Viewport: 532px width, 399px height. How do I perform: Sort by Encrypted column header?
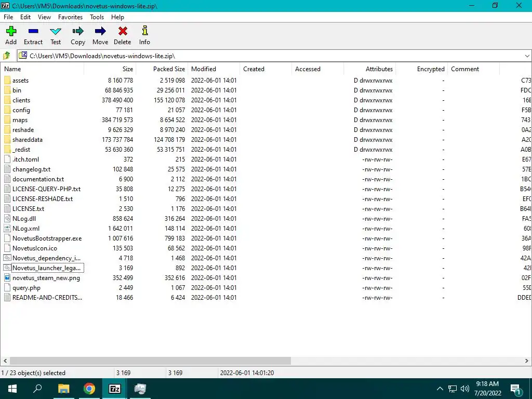tap(422, 69)
